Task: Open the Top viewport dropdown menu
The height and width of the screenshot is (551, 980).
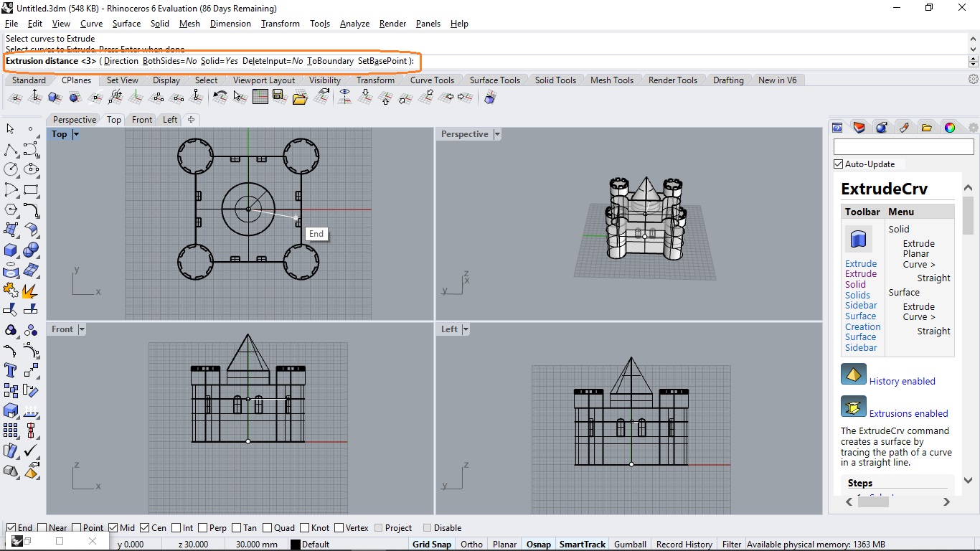Action: coord(76,134)
